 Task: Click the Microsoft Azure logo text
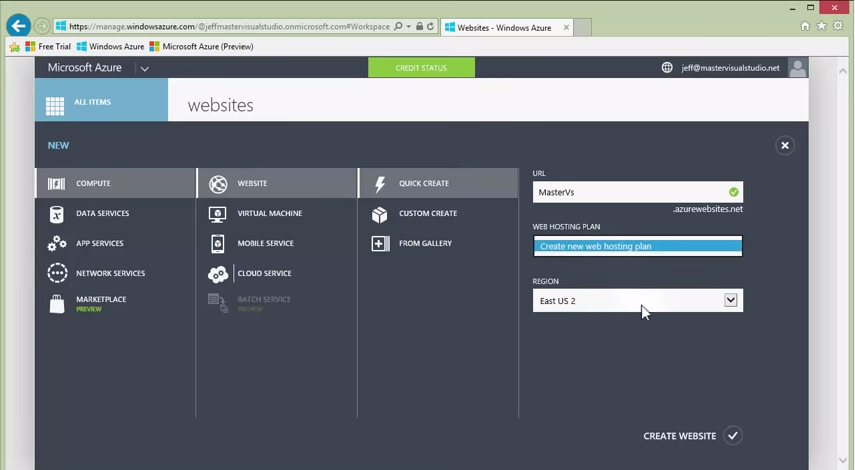coord(85,68)
